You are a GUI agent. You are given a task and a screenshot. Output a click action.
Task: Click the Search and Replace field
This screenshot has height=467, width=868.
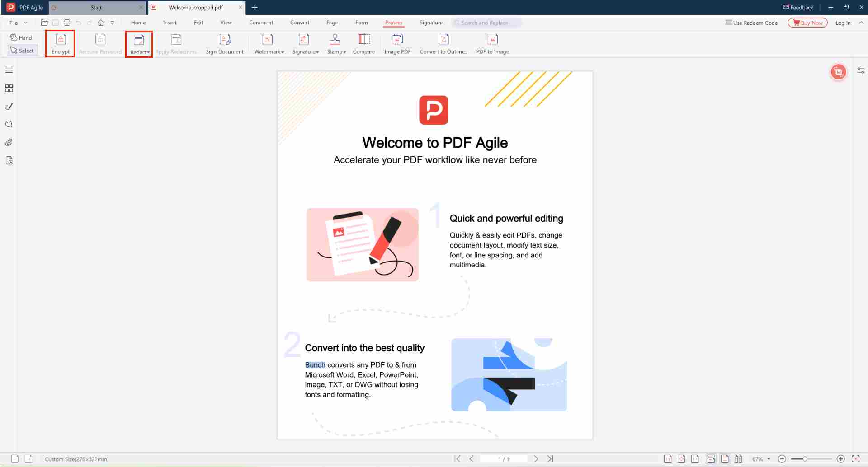pos(486,23)
